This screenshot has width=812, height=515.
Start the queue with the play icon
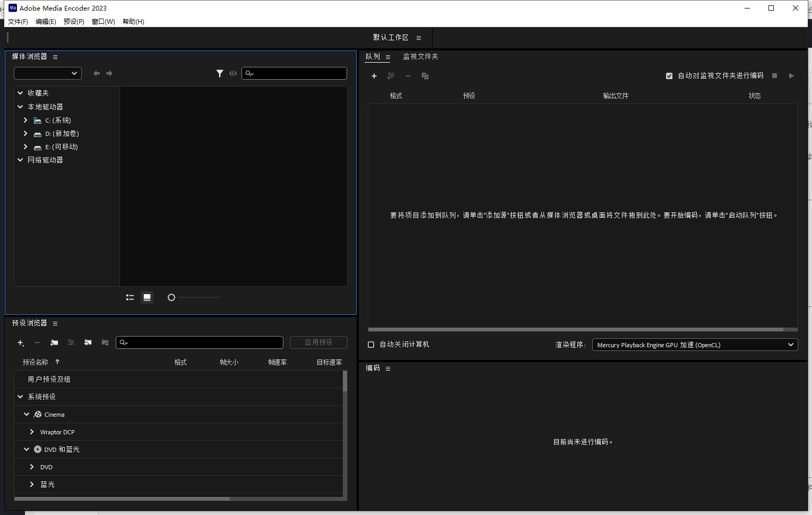[x=791, y=76]
